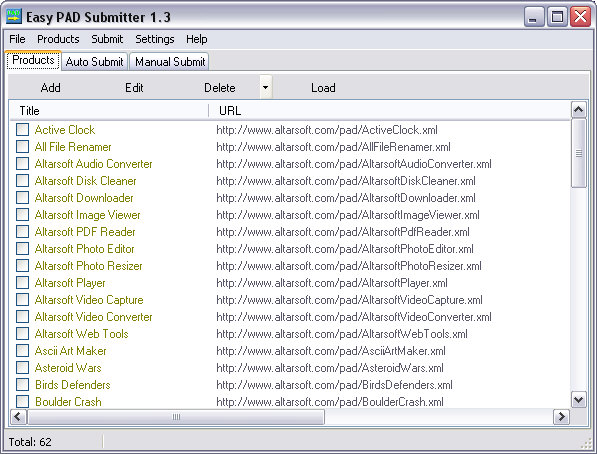Check the Altarsoft Video Converter box
Image resolution: width=597 pixels, height=454 pixels.
[22, 317]
